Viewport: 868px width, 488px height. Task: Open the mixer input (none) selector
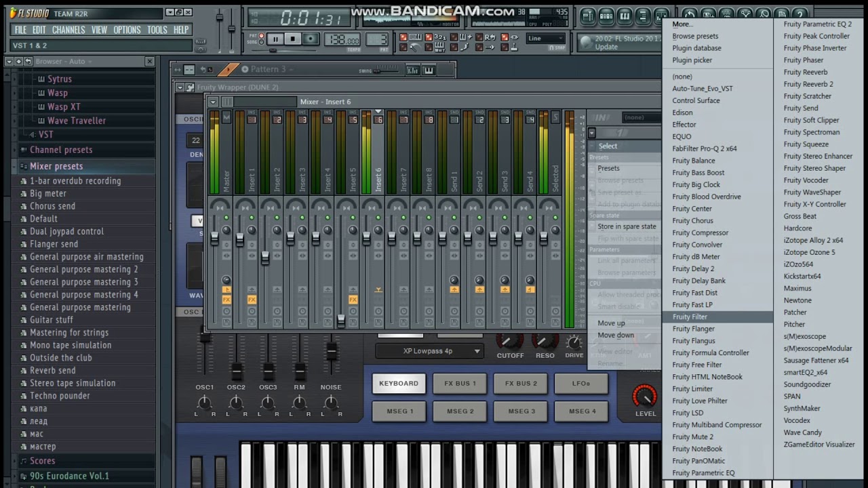(x=641, y=117)
